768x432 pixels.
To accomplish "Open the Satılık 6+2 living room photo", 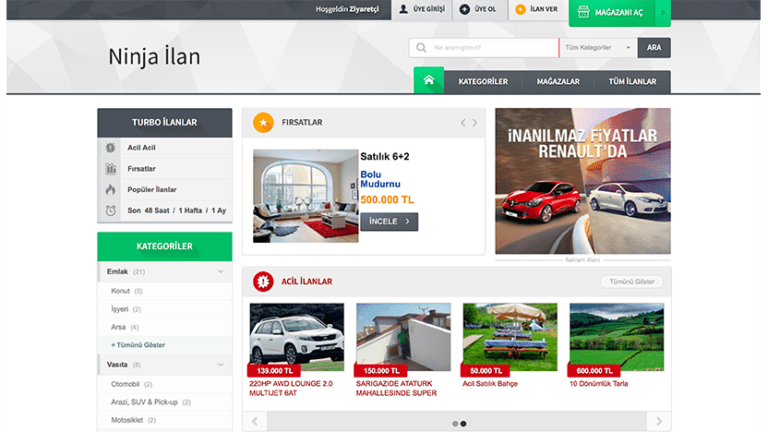I will click(306, 196).
